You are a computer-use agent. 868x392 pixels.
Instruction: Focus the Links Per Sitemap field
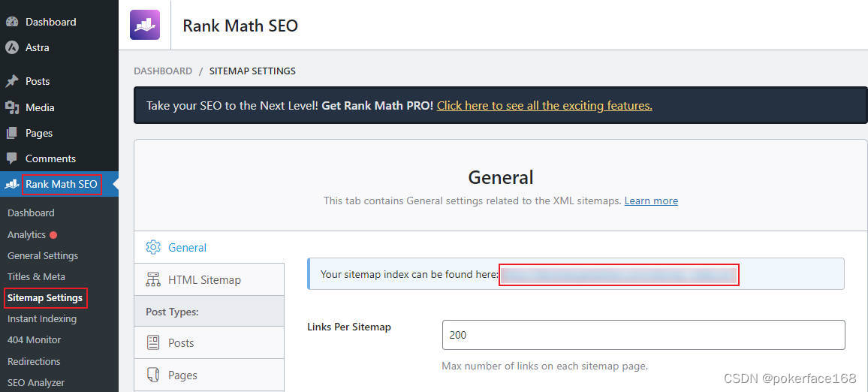pyautogui.click(x=643, y=335)
